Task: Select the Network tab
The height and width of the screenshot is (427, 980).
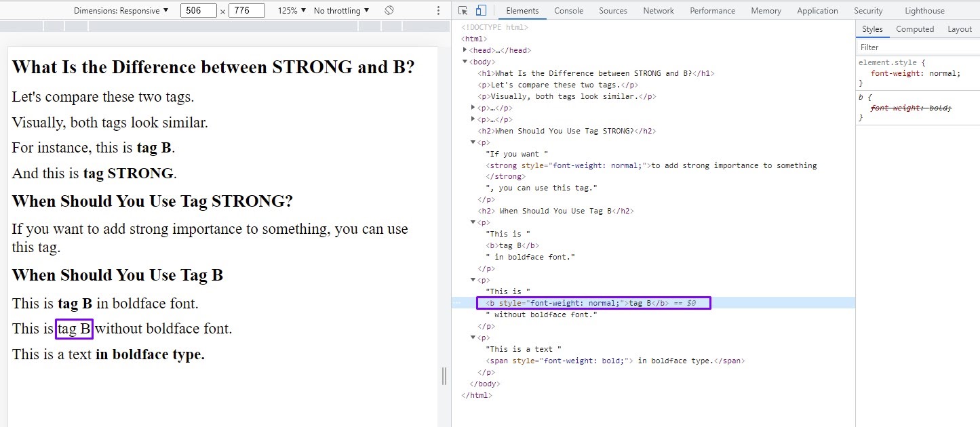Action: click(x=658, y=10)
